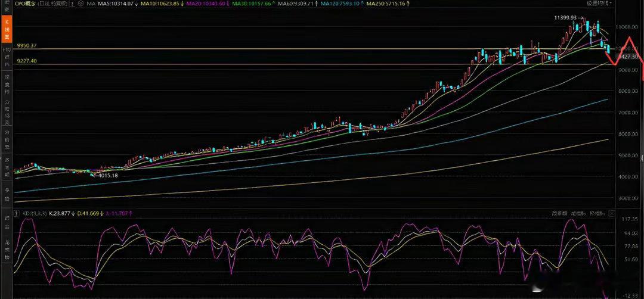Click the 11000.00 price axis label

click(x=628, y=27)
